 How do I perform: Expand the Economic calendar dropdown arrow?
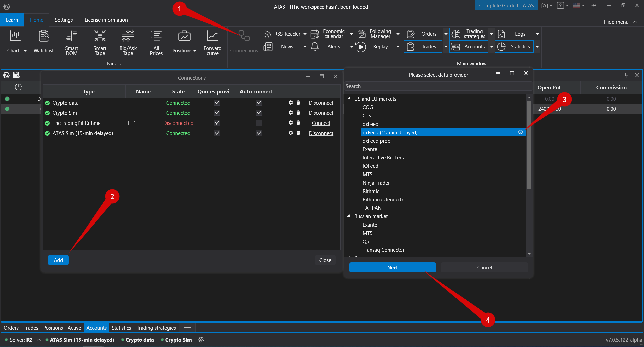point(352,34)
